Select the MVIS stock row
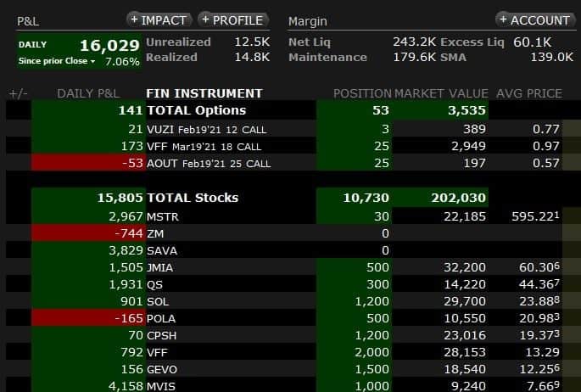The height and width of the screenshot is (392, 581). pyautogui.click(x=293, y=385)
